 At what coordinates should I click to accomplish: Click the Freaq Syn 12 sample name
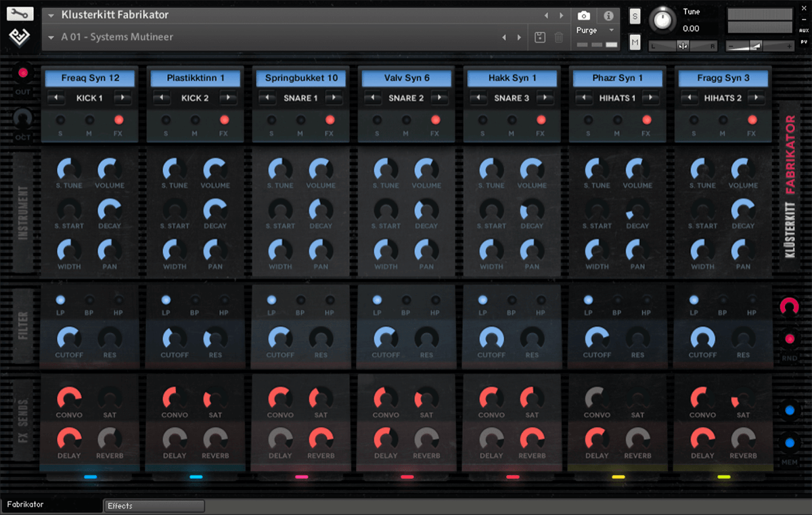(90, 78)
